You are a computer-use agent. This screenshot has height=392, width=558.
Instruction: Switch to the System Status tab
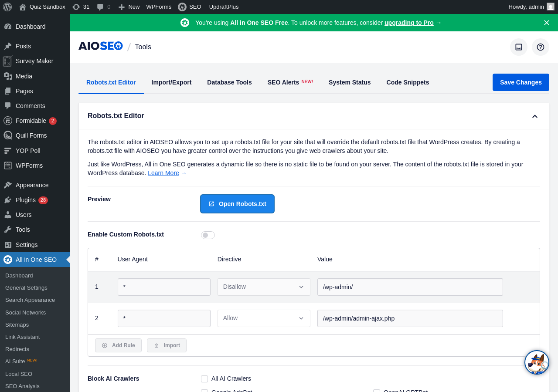coord(350,82)
